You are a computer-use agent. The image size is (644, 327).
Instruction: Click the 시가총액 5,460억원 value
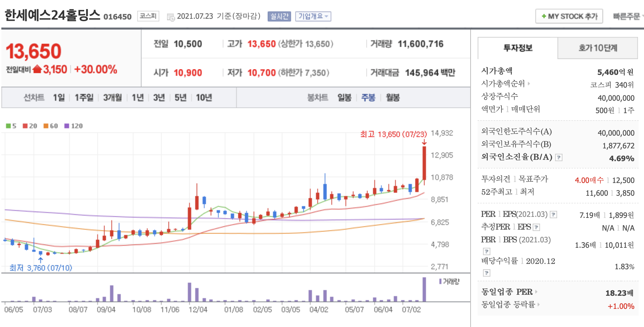615,72
